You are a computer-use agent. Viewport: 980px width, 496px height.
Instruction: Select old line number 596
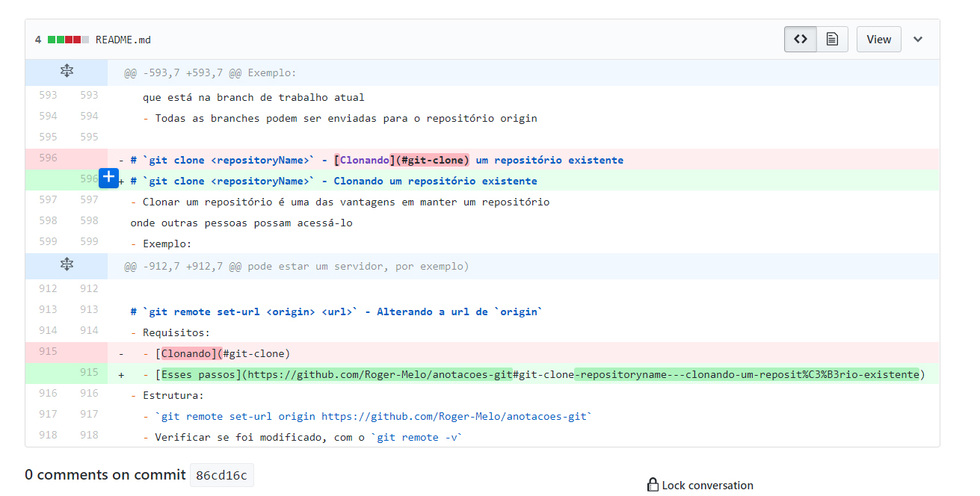(48, 158)
